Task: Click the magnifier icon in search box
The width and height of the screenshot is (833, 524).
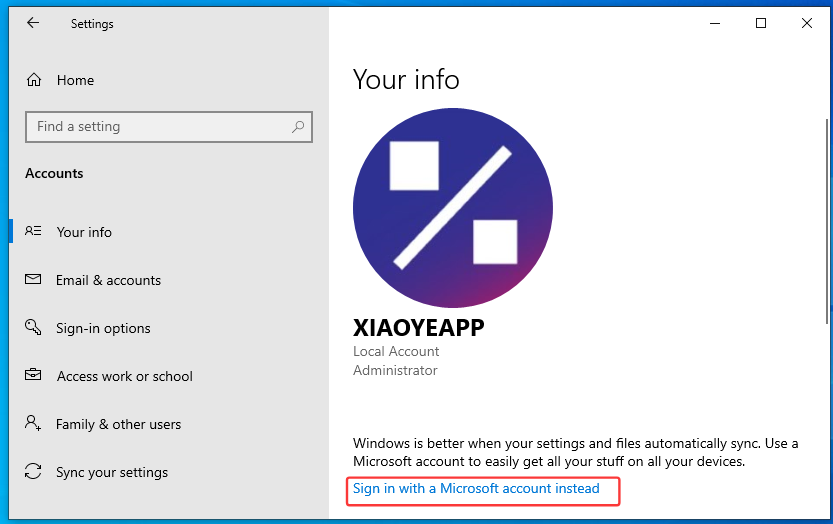Action: 297,127
